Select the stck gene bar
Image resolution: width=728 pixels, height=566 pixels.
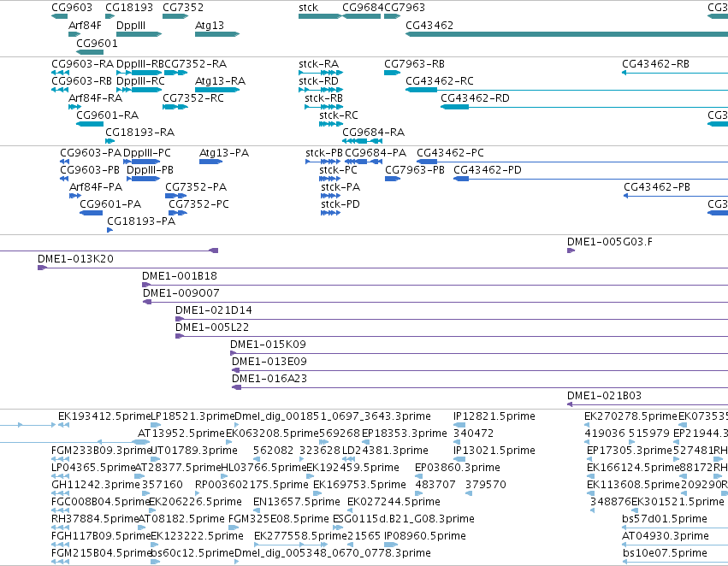(x=320, y=16)
